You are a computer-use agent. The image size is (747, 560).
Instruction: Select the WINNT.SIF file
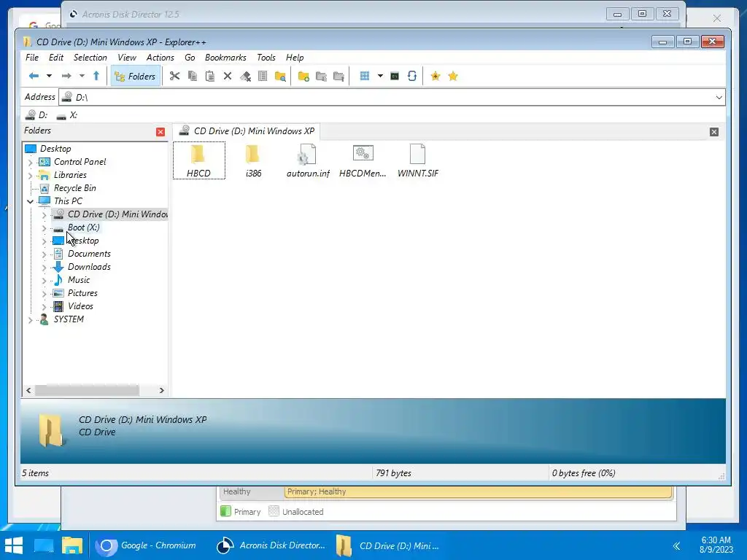point(418,160)
